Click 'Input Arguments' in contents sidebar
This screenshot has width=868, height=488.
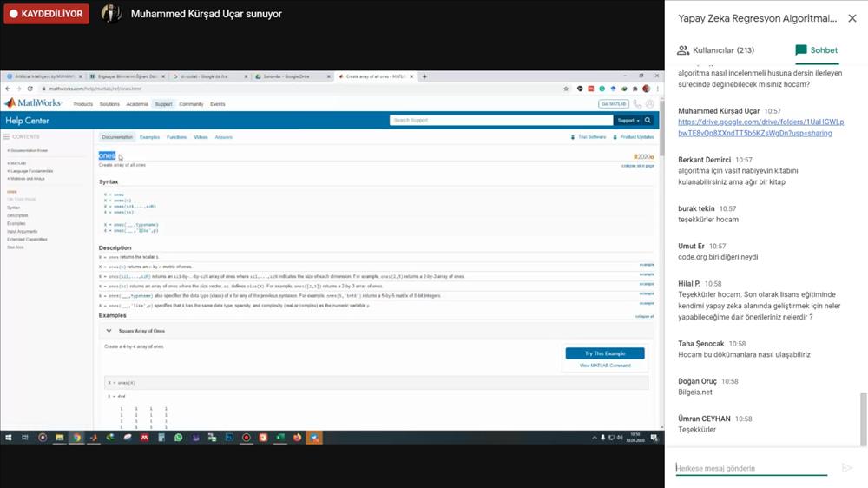pos(23,232)
